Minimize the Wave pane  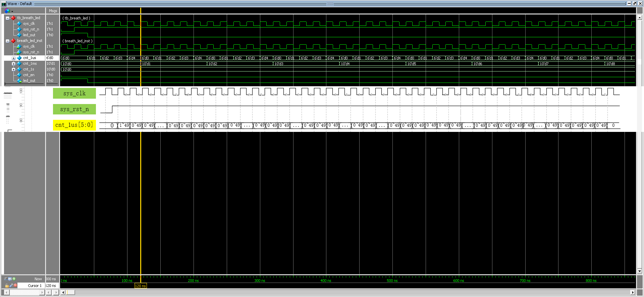pyautogui.click(x=629, y=3)
